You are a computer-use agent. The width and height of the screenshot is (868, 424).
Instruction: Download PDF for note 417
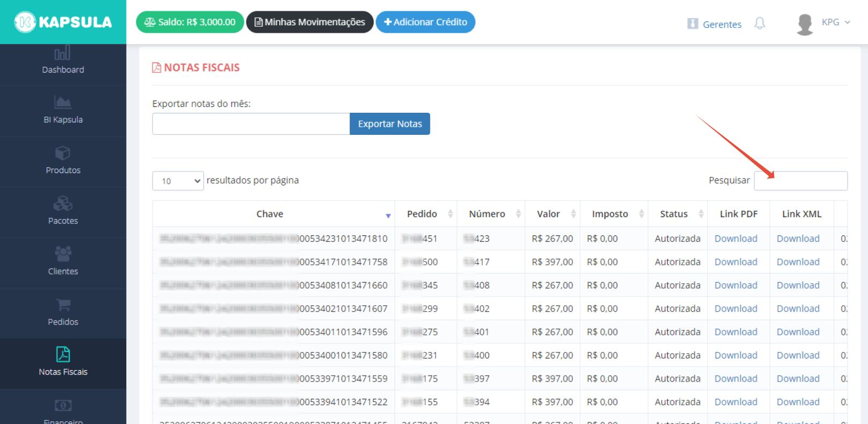coord(736,262)
